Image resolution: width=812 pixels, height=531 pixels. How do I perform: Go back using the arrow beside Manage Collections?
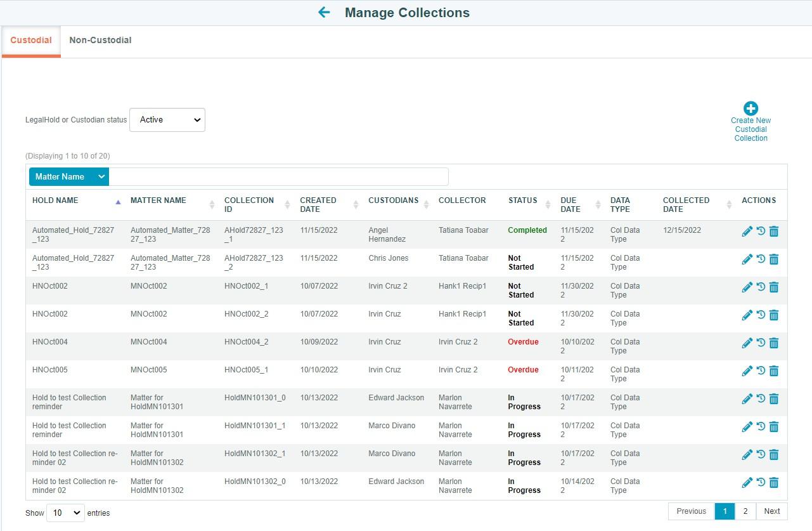pos(324,13)
